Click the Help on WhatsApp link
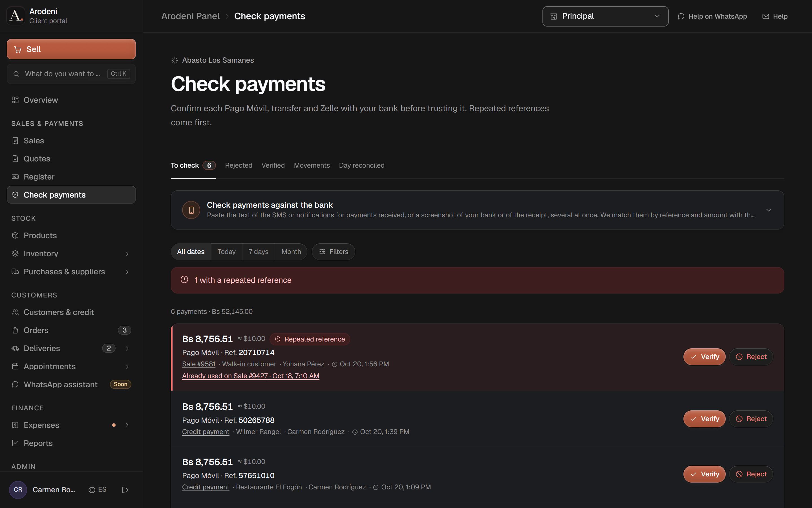 (x=712, y=16)
